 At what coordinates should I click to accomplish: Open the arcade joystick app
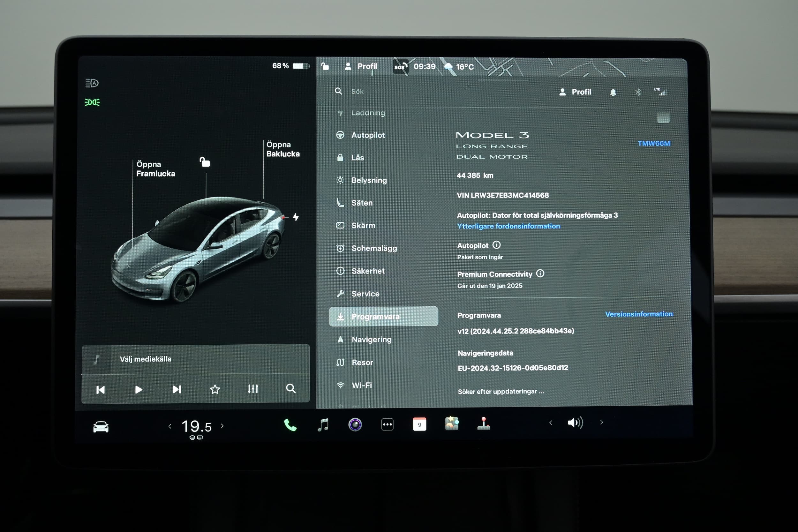pos(484,423)
